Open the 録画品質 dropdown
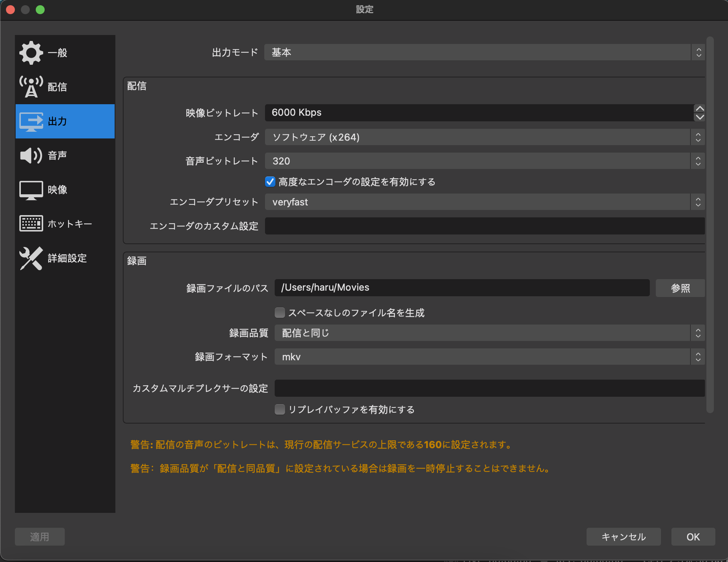728x562 pixels. point(488,333)
